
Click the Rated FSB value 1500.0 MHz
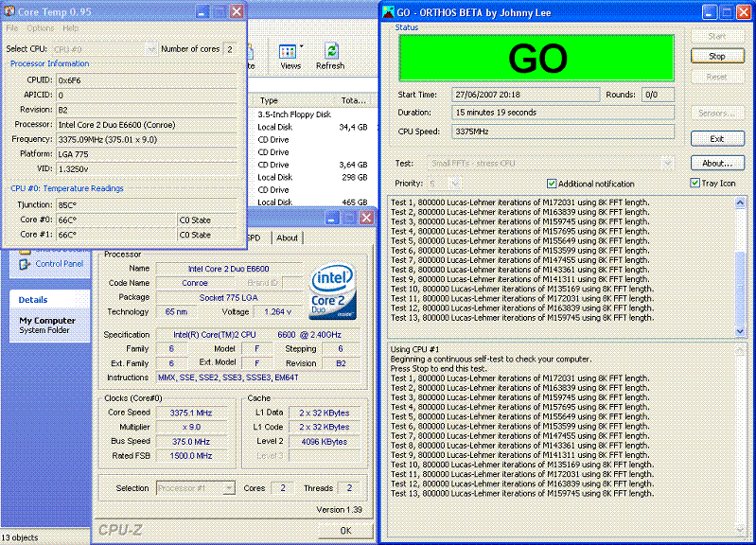point(191,456)
